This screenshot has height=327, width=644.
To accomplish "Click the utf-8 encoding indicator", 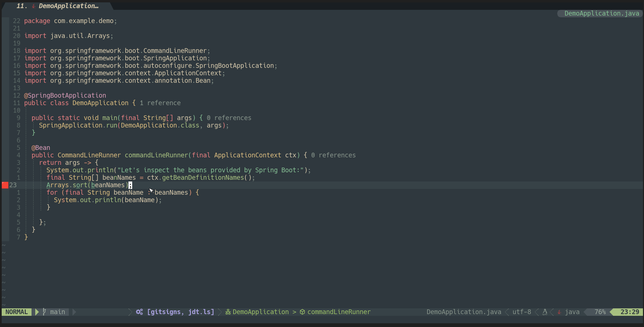I will tap(522, 312).
